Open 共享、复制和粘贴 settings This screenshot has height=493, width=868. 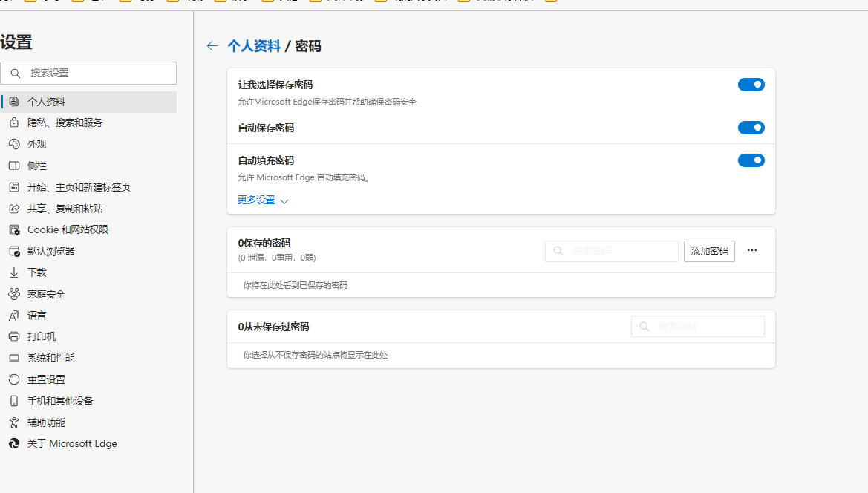click(88, 209)
